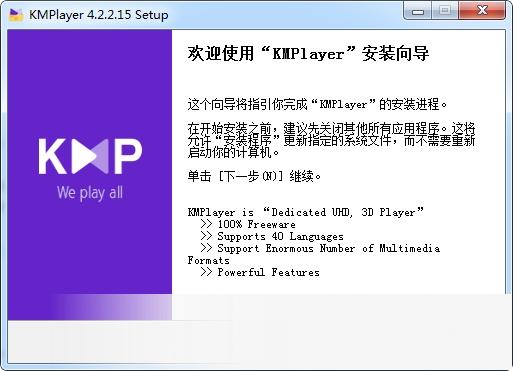Click the "We play all" slogan text
513x371 pixels.
(90, 193)
